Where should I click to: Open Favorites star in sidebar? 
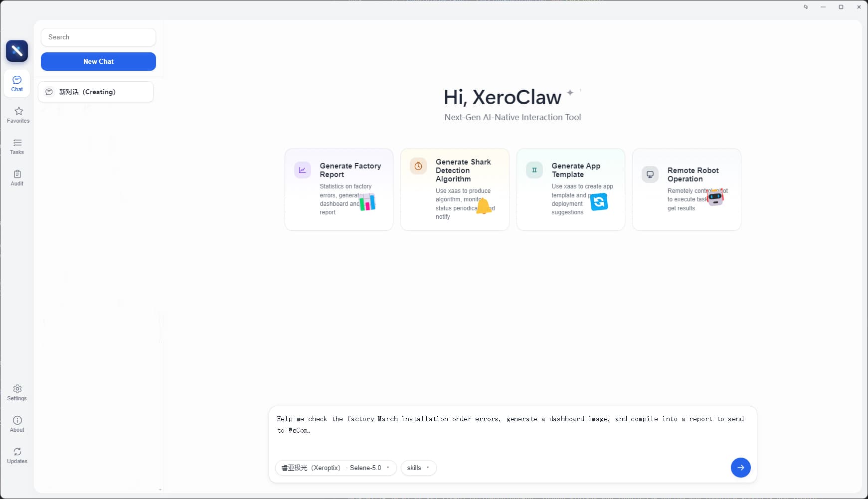(x=18, y=115)
